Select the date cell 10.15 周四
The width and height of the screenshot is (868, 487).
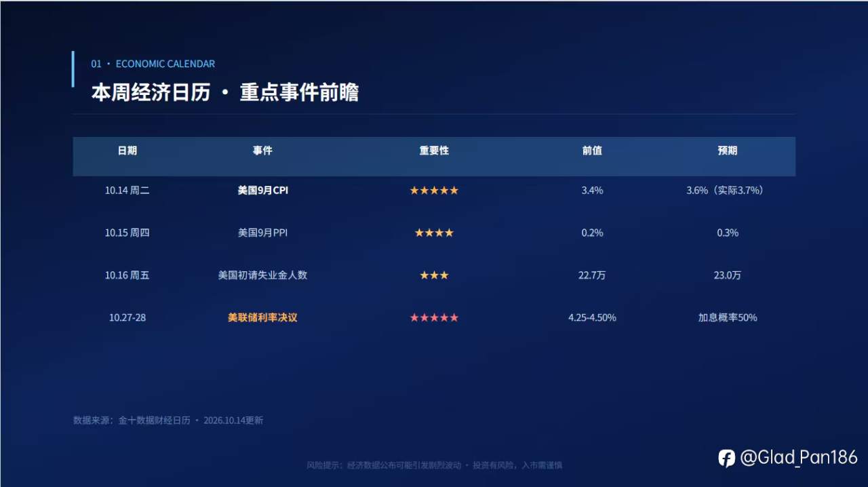point(127,233)
